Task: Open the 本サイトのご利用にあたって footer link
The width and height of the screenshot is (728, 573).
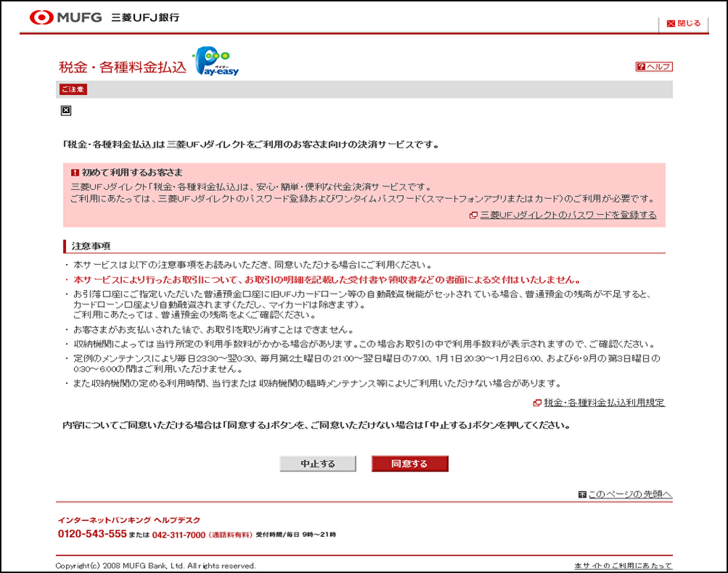Action: coord(623,566)
